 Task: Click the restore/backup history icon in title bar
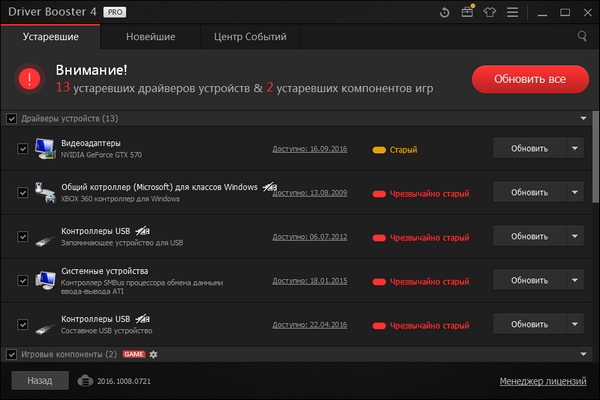pos(444,12)
